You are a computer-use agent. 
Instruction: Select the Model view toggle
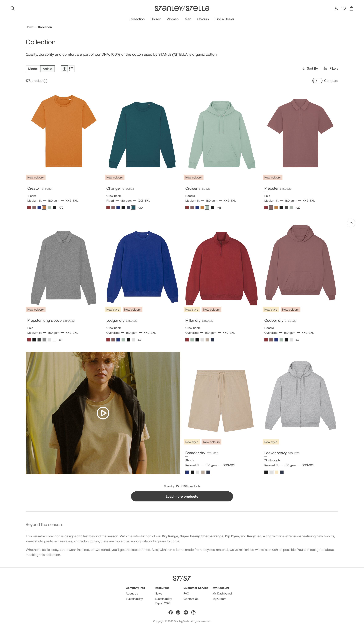(33, 69)
